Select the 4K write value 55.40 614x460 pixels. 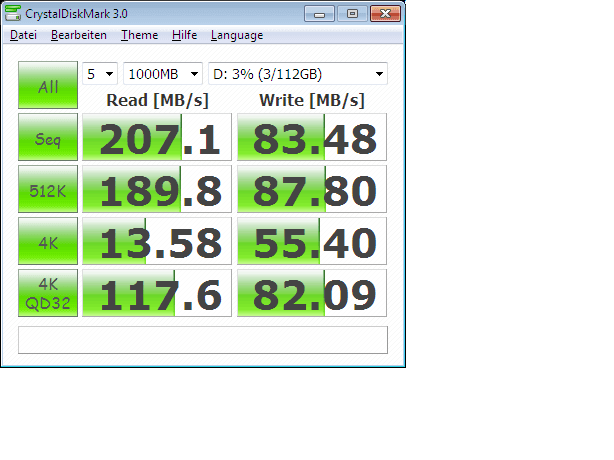[312, 241]
